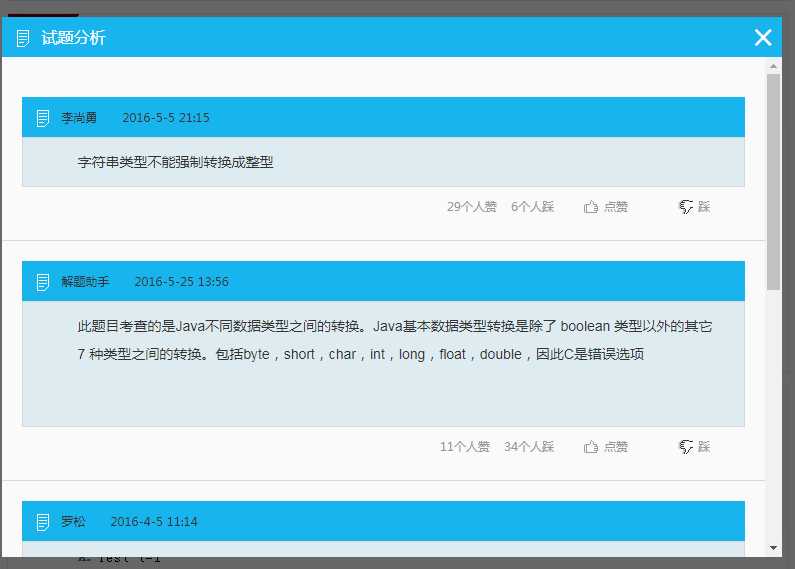Screen dimensions: 795x569
Task: Click comment text 字符串类型不能强制转换成整型
Action: tap(175, 162)
